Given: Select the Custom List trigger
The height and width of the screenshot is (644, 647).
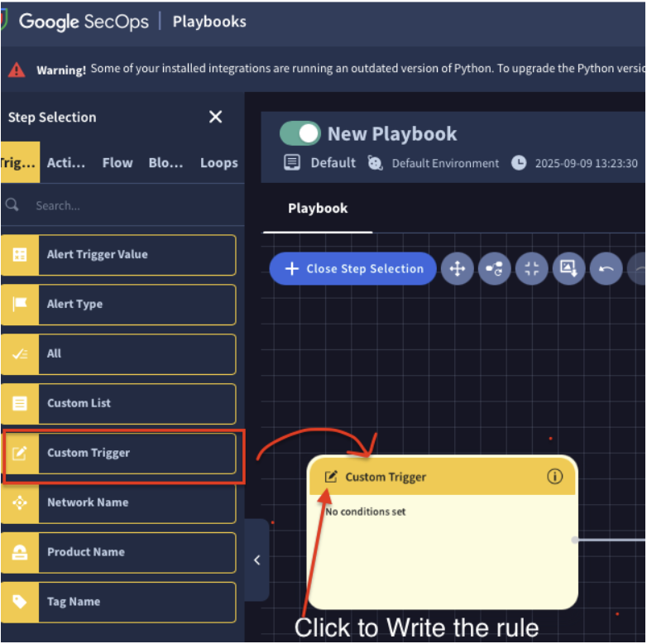Looking at the screenshot, I should click(x=119, y=404).
